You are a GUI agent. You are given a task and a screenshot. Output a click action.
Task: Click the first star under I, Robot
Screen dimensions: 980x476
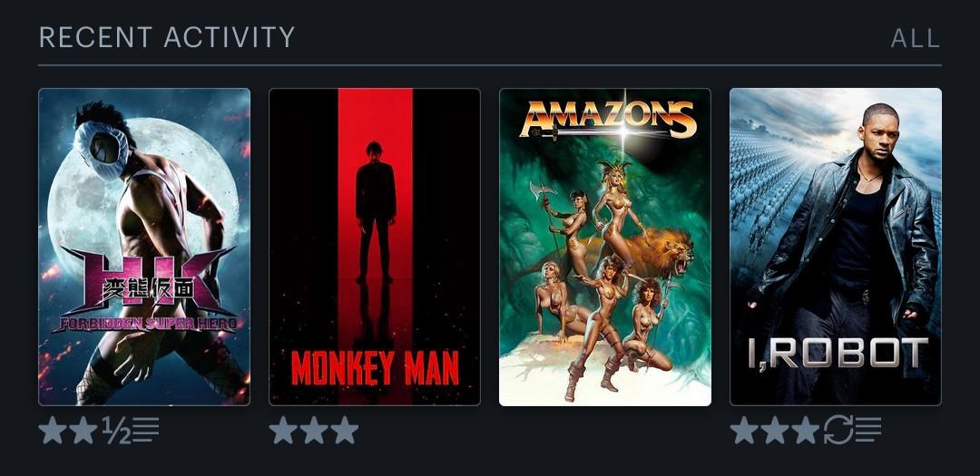point(744,431)
